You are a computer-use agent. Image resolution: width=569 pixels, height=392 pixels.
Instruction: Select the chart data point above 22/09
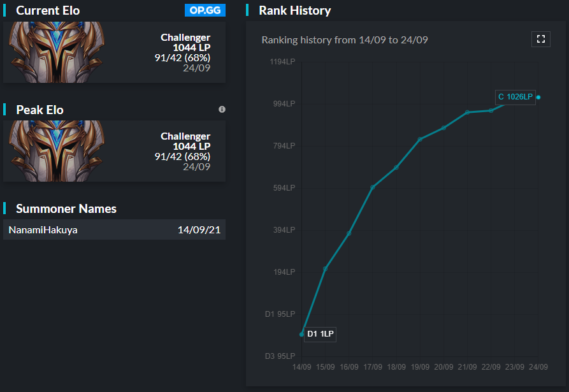[x=491, y=110]
